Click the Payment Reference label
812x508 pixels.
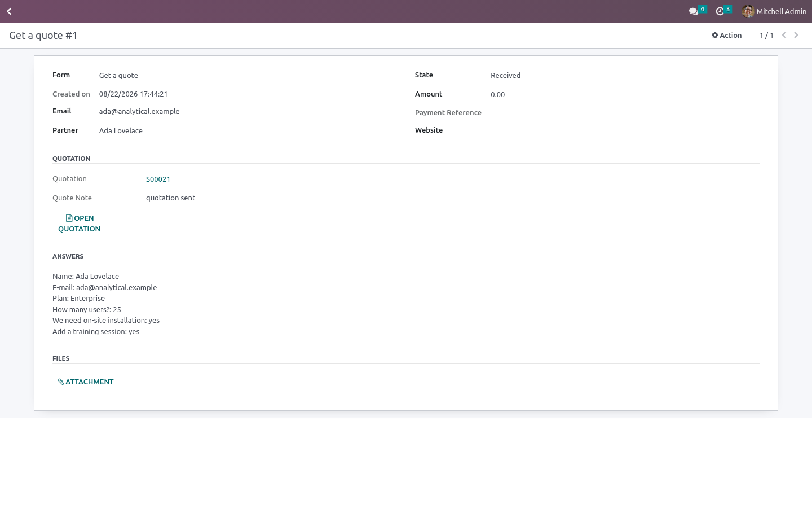[448, 113]
